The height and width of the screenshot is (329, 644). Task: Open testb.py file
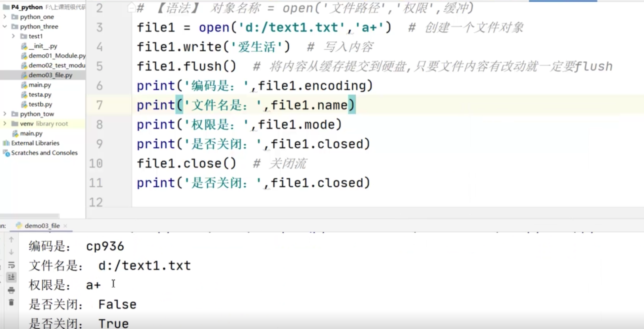(40, 104)
